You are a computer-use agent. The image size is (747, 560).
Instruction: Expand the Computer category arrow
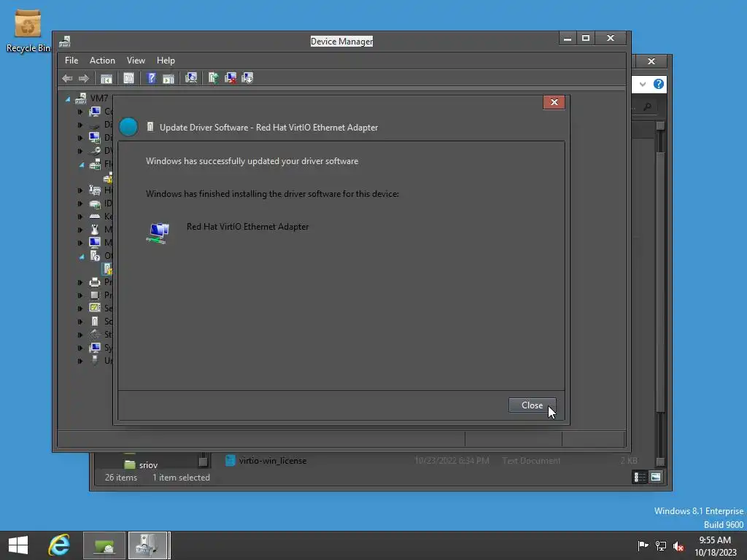[x=80, y=112]
